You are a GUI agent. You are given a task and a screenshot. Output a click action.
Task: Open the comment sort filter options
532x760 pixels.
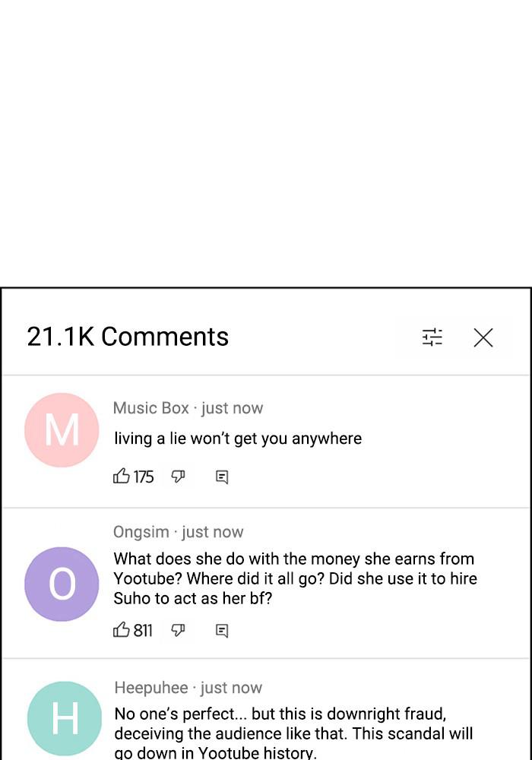click(x=432, y=337)
